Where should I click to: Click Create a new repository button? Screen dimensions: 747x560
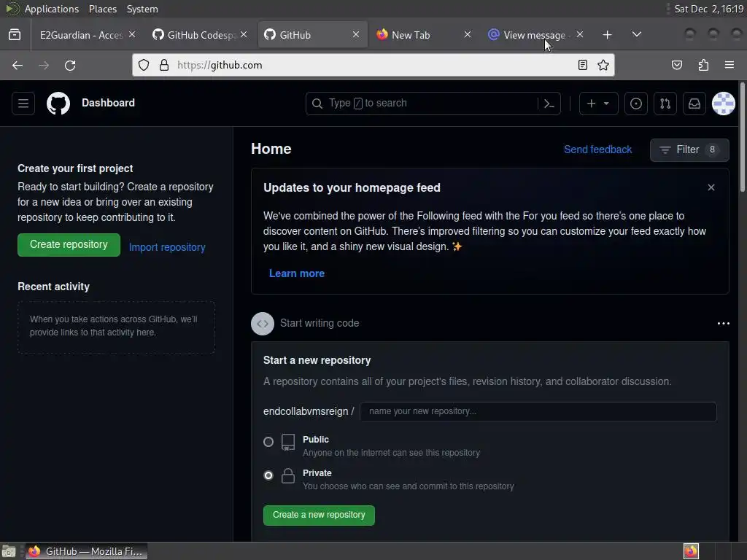point(319,516)
